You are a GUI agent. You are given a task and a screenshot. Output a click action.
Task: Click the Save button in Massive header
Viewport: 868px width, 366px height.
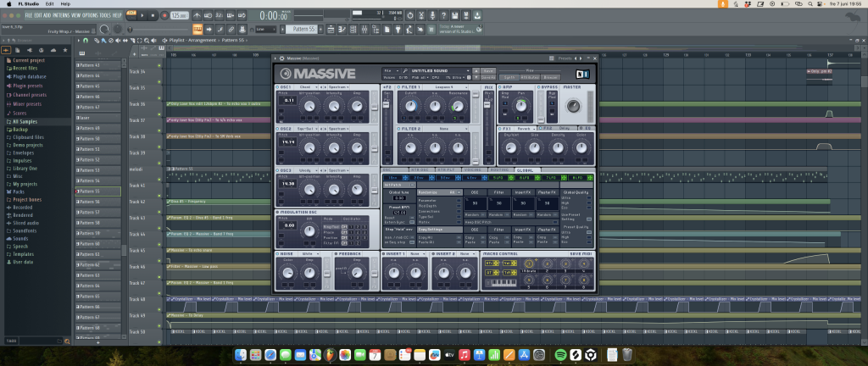[488, 70]
